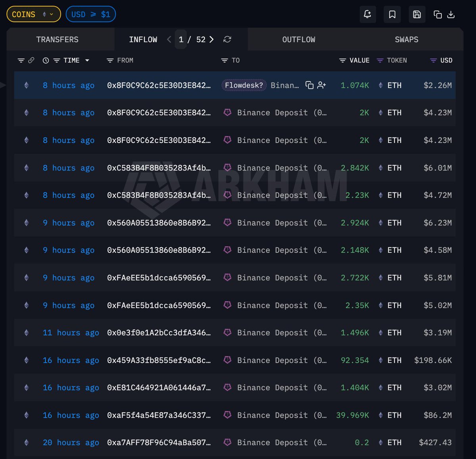Click Binance Deposit in the 1.404K ETH row
Viewport: 476px width, 459px height.
click(282, 388)
